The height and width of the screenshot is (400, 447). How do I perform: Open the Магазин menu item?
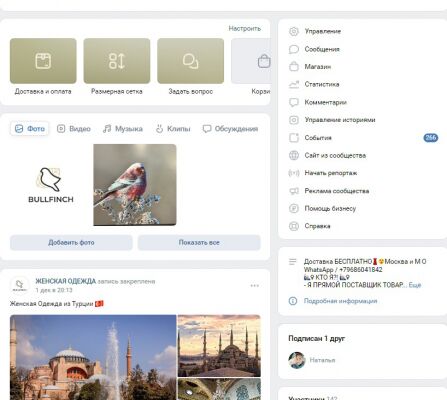[363, 67]
